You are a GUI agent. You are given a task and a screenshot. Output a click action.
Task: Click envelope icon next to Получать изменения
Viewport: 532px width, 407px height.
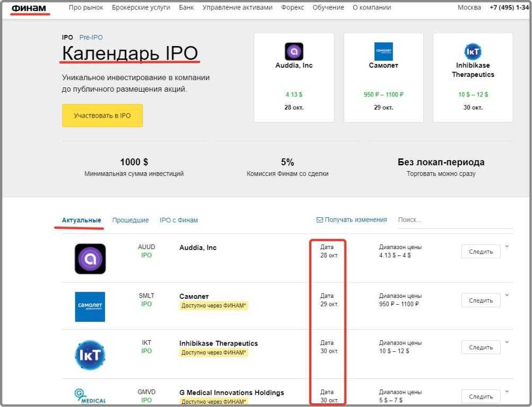click(320, 220)
